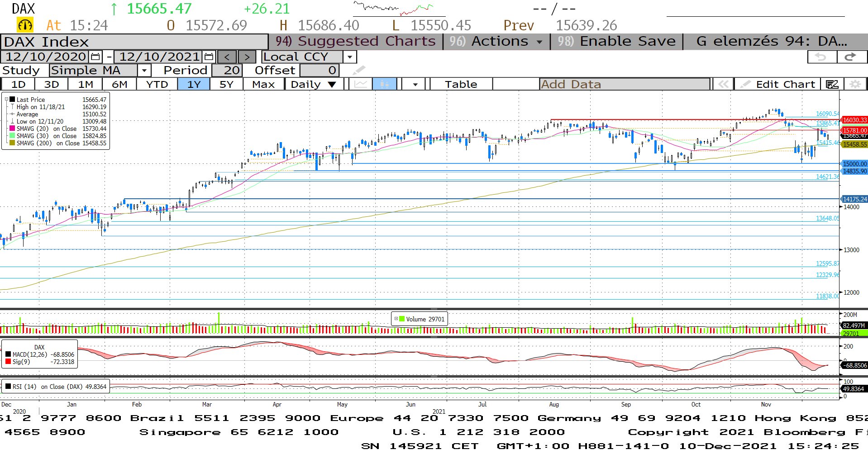868x464 pixels.
Task: Click the magenta SMAVG (20) color swatch
Action: (12, 129)
